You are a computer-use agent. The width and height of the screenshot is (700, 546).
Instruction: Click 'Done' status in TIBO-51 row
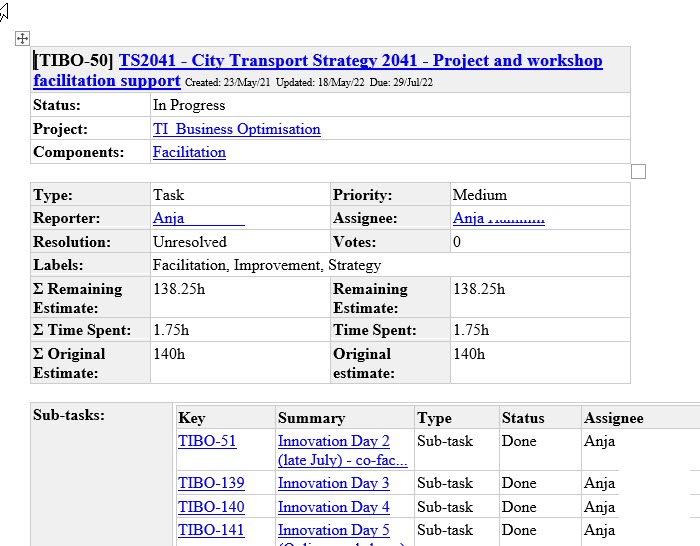click(519, 441)
